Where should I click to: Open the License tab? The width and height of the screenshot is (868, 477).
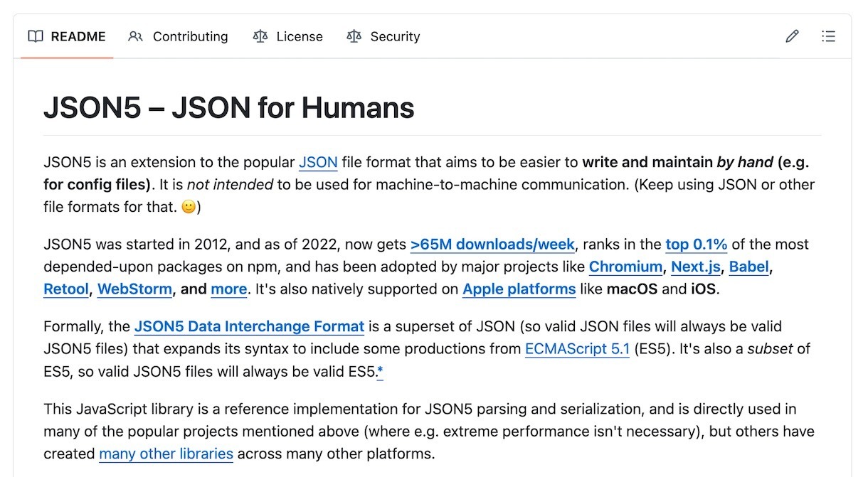point(299,36)
